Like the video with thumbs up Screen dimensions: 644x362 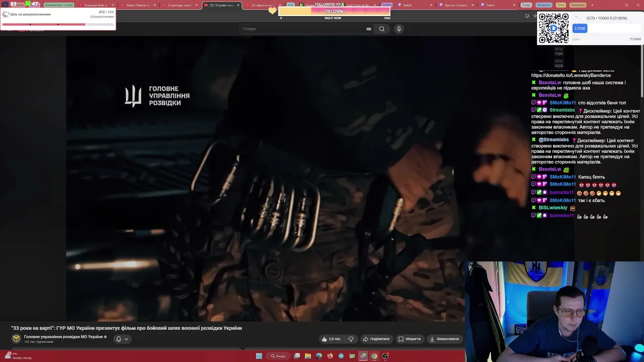[x=331, y=339]
